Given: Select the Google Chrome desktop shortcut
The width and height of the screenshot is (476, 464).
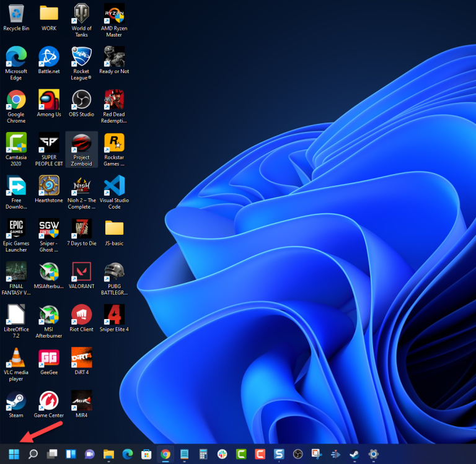Looking at the screenshot, I should [16, 107].
